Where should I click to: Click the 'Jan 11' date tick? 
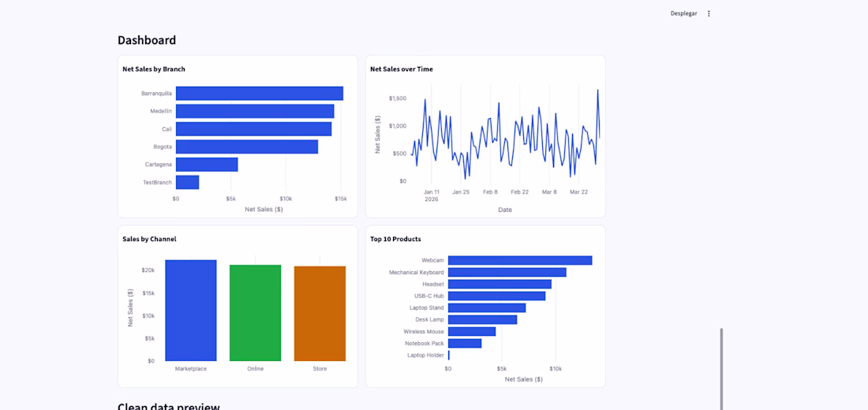(432, 192)
